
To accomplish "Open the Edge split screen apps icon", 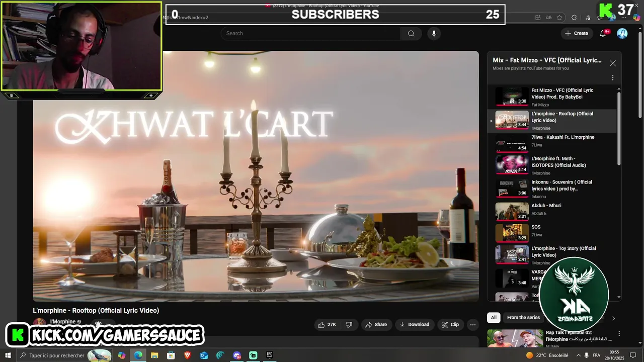I will [x=538, y=18].
